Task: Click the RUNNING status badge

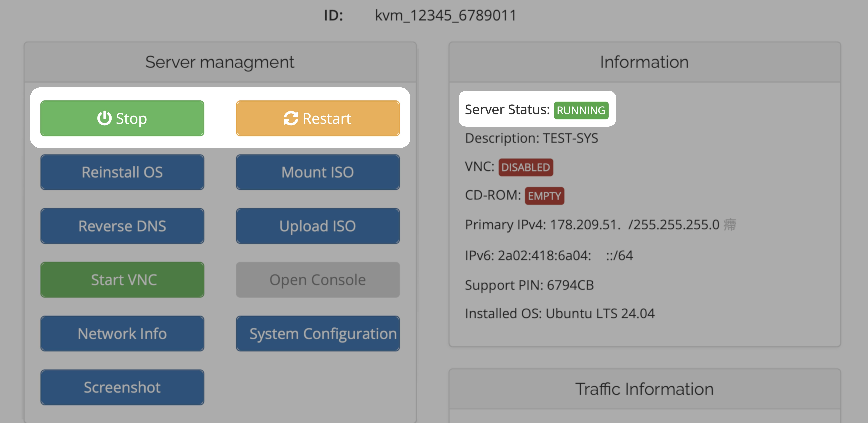Action: (581, 110)
